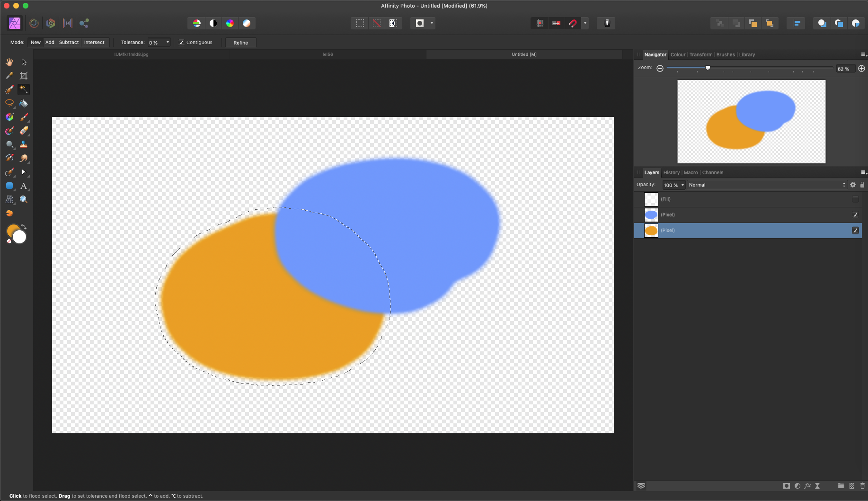The height and width of the screenshot is (501, 868).
Task: Select the Artistic Text tool
Action: pyautogui.click(x=24, y=186)
